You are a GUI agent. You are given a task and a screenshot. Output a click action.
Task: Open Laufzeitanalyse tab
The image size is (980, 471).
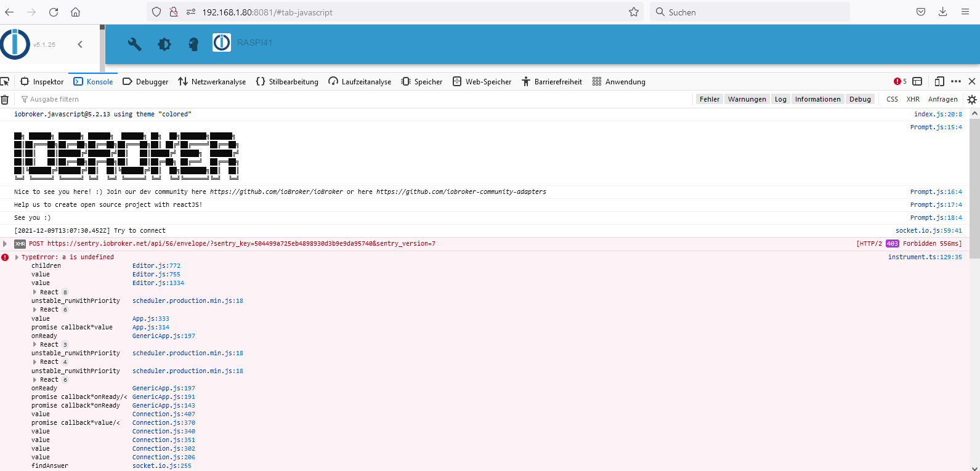click(x=360, y=81)
